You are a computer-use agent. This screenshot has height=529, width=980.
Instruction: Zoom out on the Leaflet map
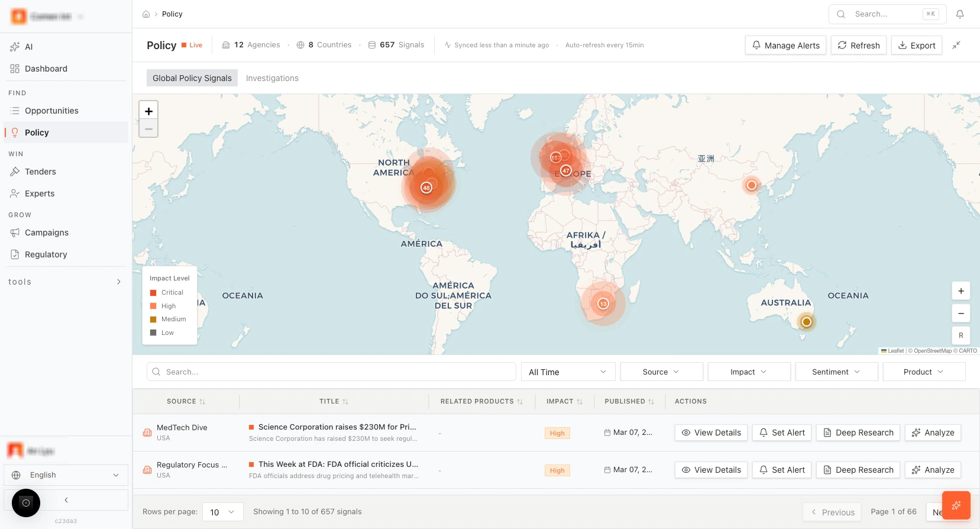click(148, 128)
